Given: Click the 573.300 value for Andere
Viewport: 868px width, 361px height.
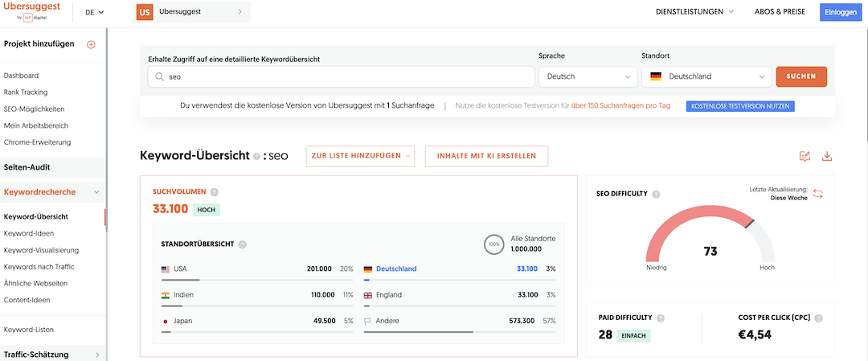Looking at the screenshot, I should coord(522,321).
